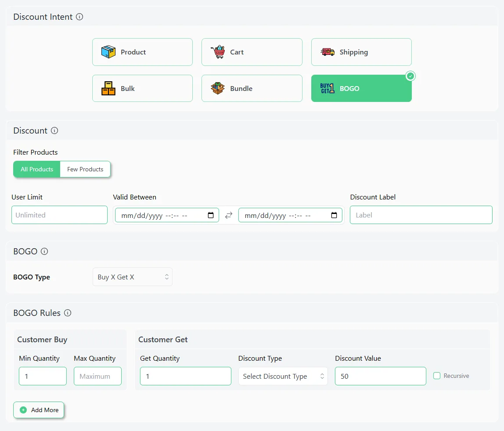The width and height of the screenshot is (504, 431).
Task: Select the Shipping discount intent
Action: (361, 52)
